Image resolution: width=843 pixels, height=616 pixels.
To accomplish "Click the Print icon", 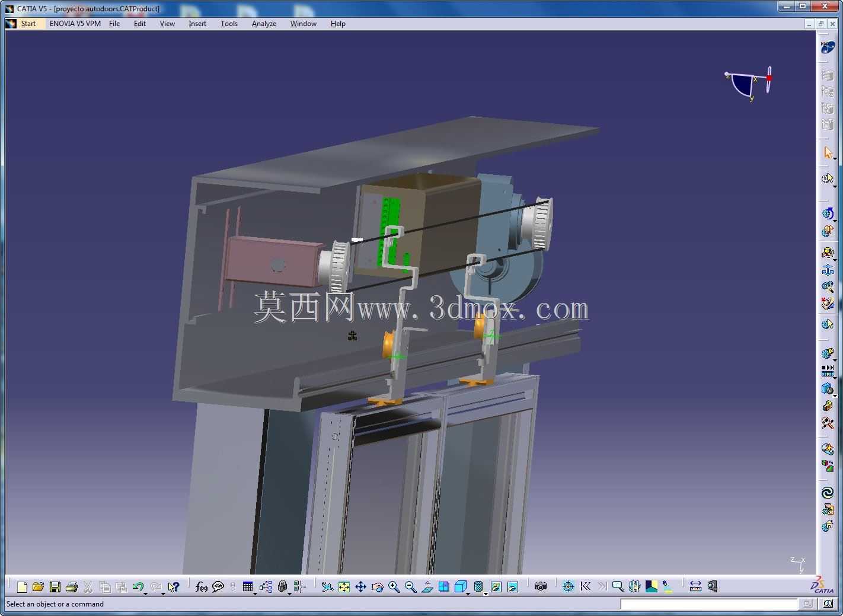I will (x=72, y=587).
